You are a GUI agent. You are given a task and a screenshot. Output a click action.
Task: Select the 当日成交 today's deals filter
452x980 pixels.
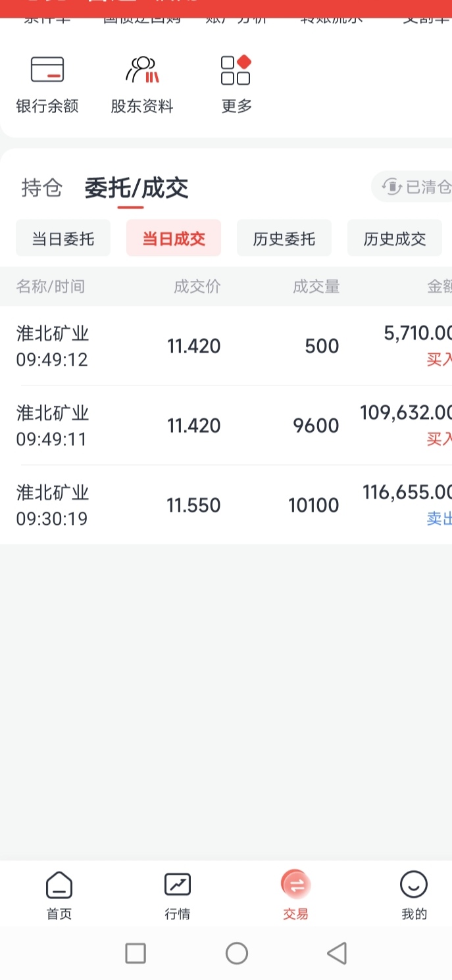(x=174, y=238)
